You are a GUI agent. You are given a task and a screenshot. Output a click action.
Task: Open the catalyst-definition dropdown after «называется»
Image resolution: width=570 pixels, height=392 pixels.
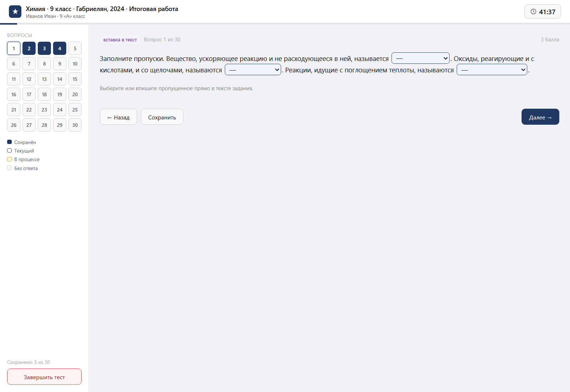(x=420, y=58)
